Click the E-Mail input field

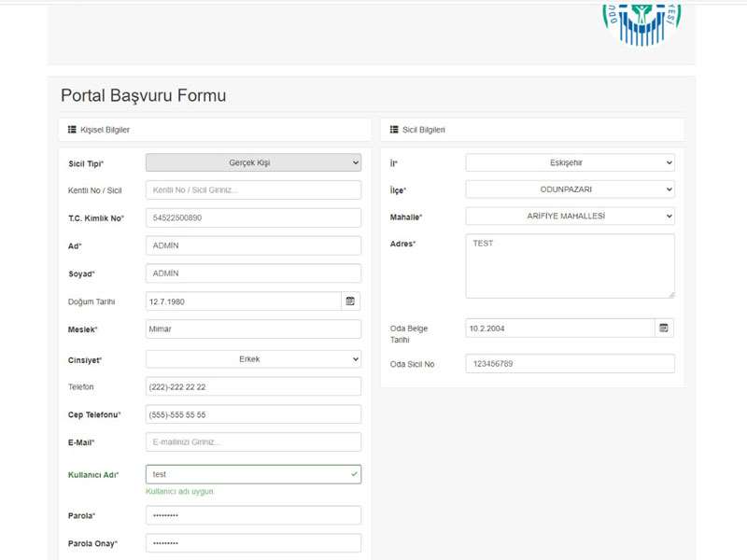(x=253, y=441)
